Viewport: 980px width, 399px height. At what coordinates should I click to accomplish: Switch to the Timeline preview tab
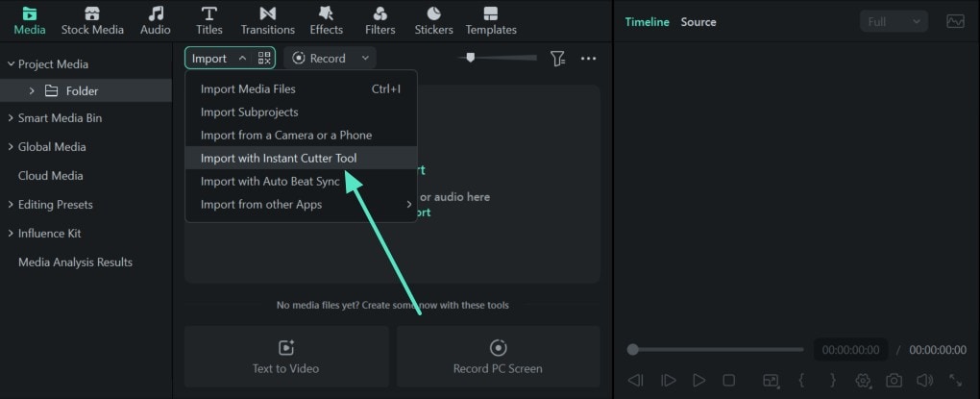[x=647, y=22]
